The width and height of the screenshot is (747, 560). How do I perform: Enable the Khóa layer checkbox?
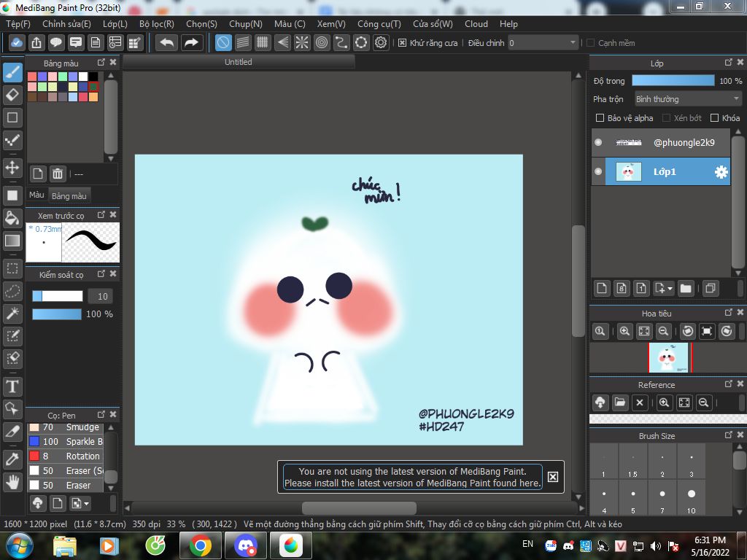tap(714, 117)
